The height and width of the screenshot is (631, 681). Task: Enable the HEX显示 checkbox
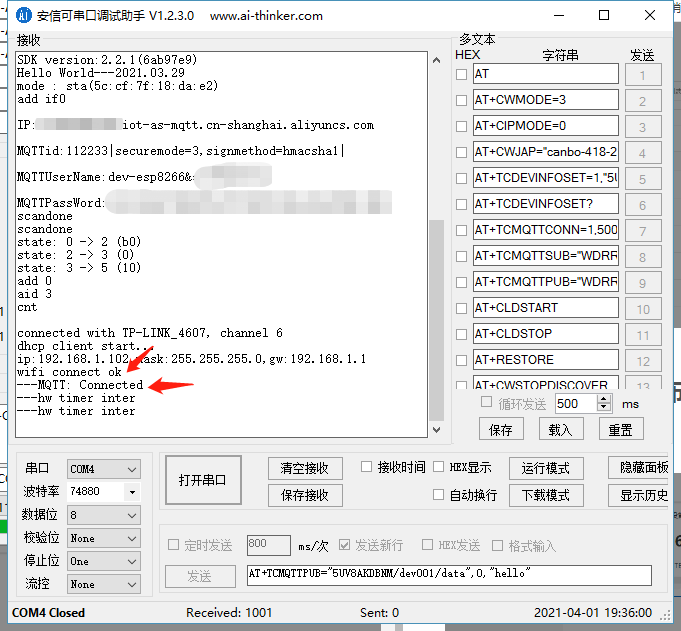(439, 467)
